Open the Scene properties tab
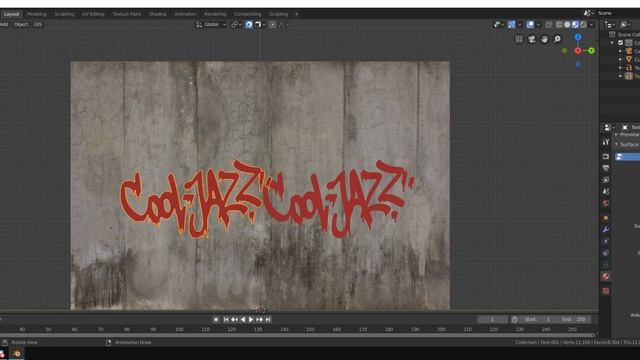This screenshot has width=640, height=360. (606, 191)
